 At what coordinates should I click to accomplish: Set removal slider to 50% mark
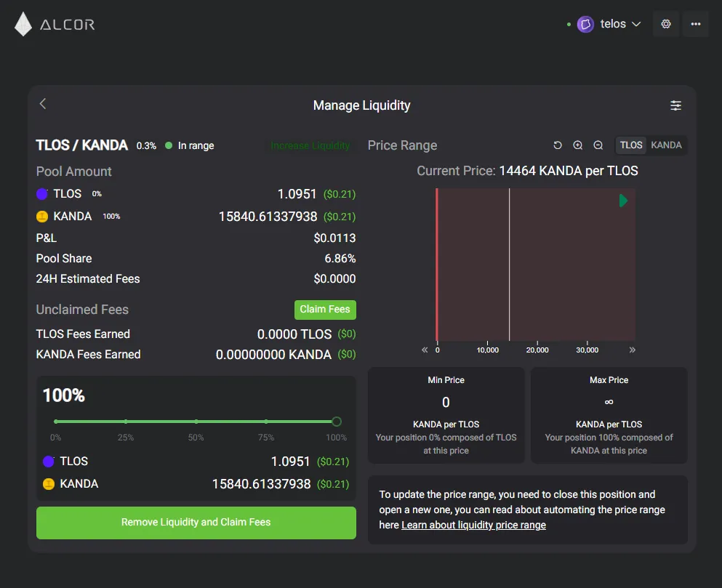[196, 422]
